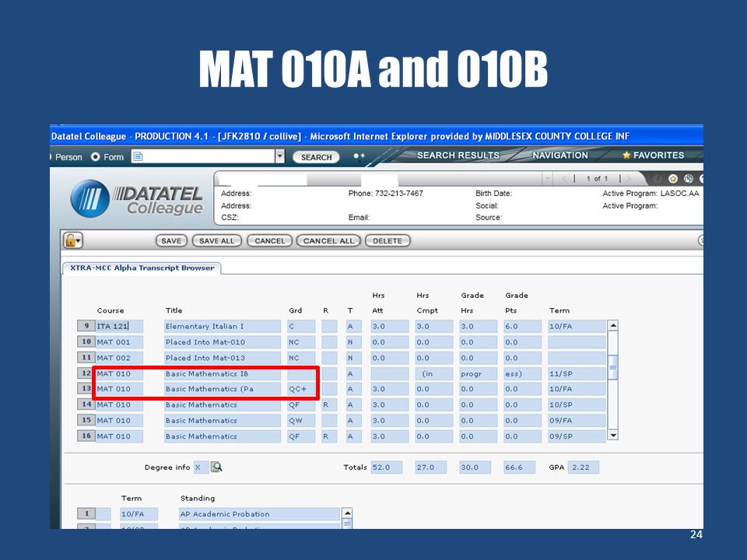Go to next record arrow
This screenshot has height=560, width=747.
coord(629,179)
